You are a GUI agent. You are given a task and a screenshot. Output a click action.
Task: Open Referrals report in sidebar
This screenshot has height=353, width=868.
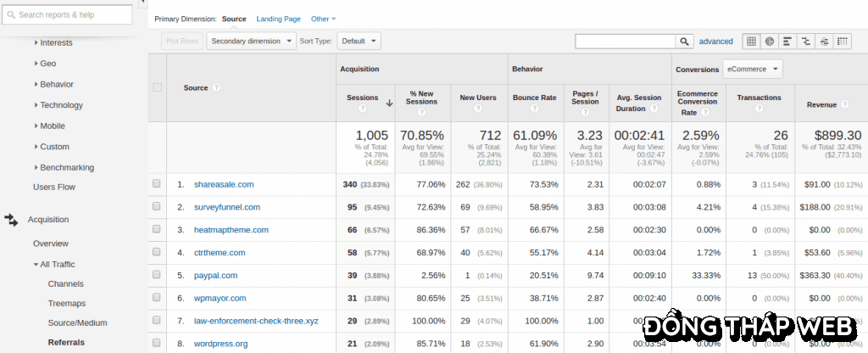pyautogui.click(x=66, y=343)
